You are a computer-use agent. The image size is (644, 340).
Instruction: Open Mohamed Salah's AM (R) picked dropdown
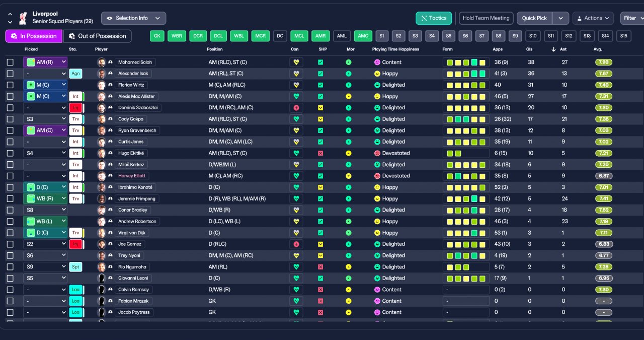pos(45,62)
